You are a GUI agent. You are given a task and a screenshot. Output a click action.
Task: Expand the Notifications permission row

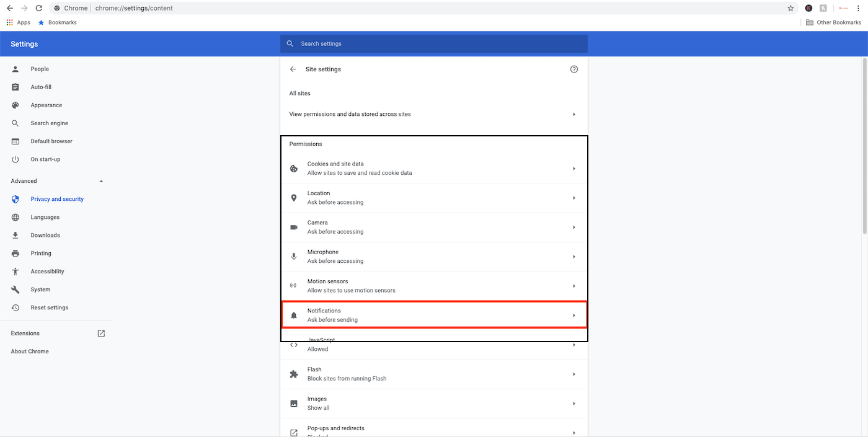434,315
